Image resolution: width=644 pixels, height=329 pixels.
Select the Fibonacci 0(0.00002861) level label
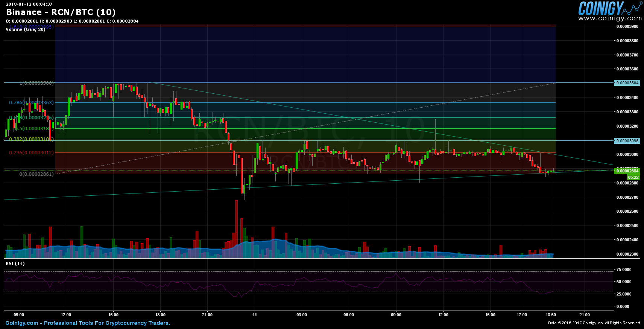[36, 174]
